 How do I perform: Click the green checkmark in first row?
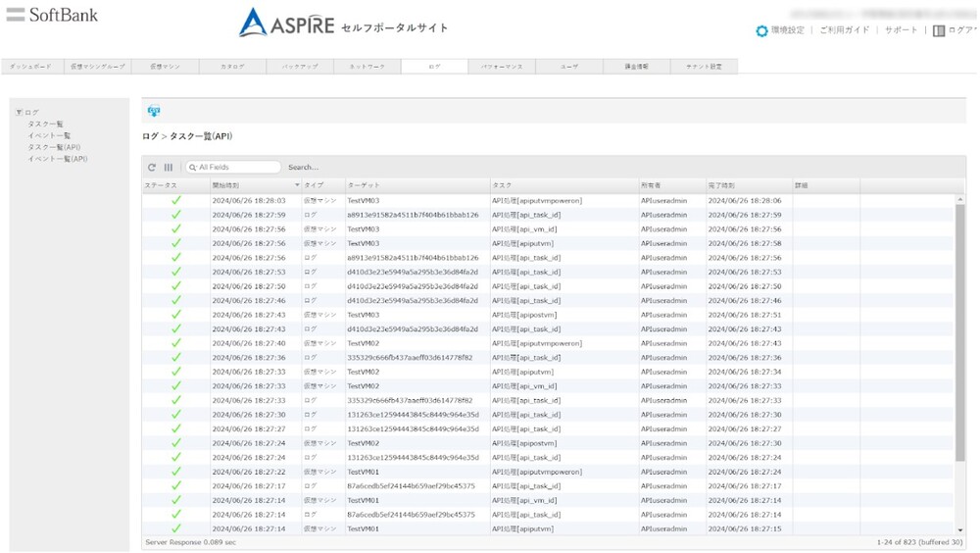(176, 200)
